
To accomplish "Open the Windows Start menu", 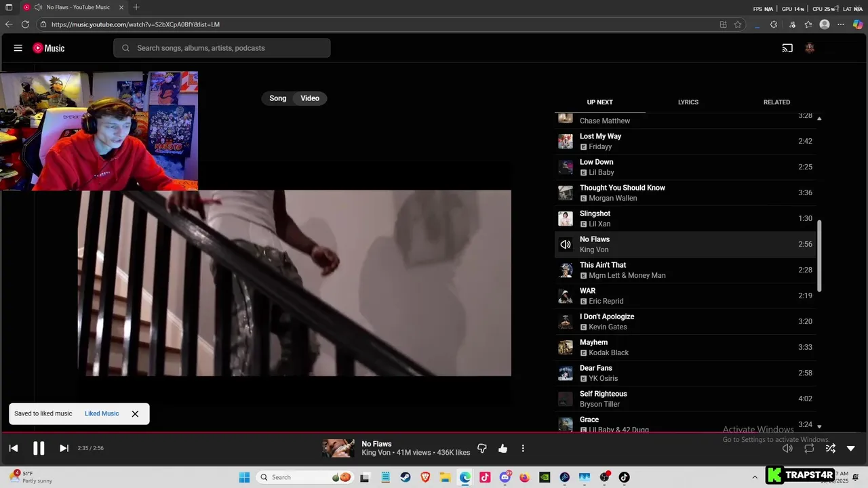I will (244, 477).
